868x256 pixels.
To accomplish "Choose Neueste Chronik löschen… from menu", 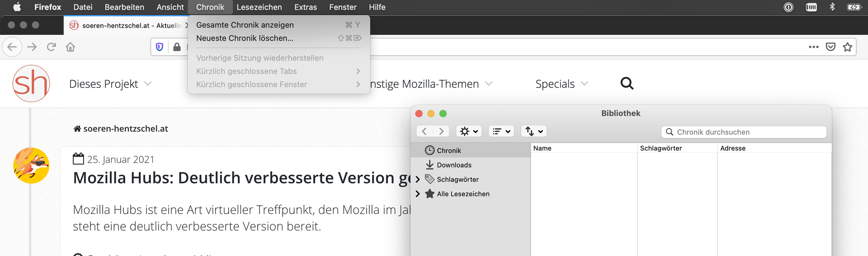I will pos(245,38).
